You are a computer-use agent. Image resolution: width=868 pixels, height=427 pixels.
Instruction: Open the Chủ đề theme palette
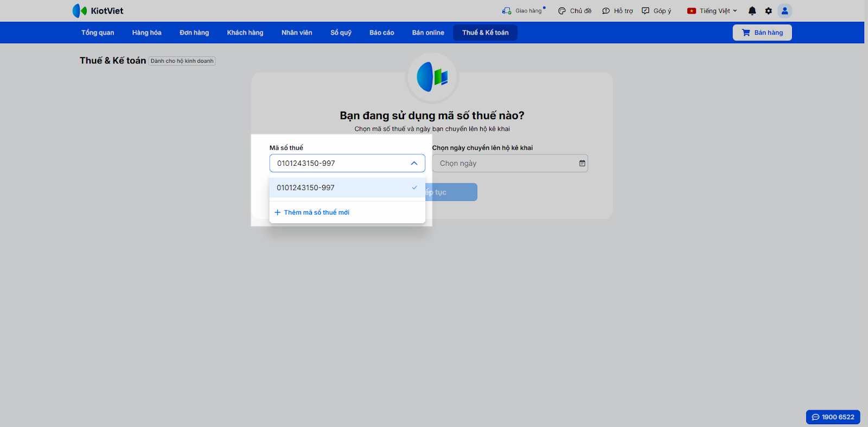[575, 11]
